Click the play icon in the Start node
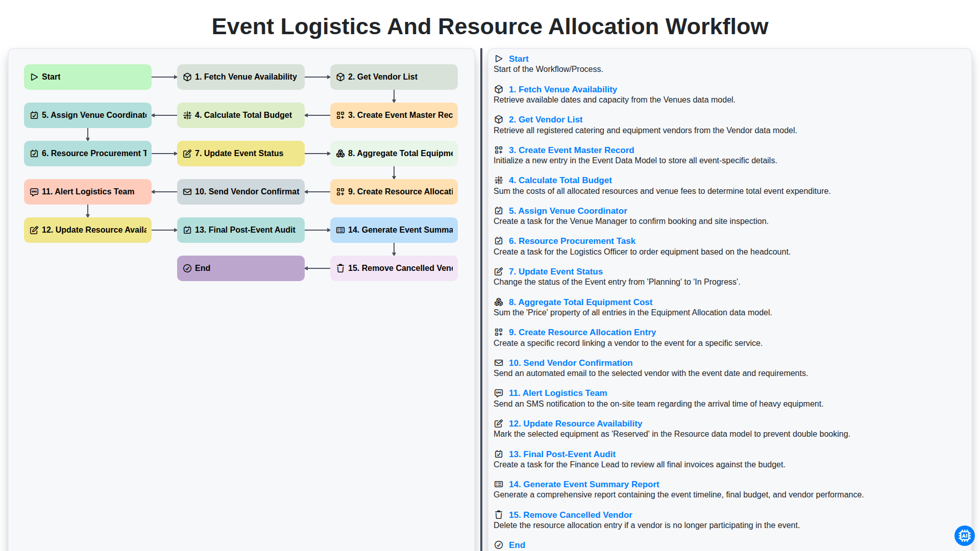The height and width of the screenshot is (551, 980). (x=34, y=77)
